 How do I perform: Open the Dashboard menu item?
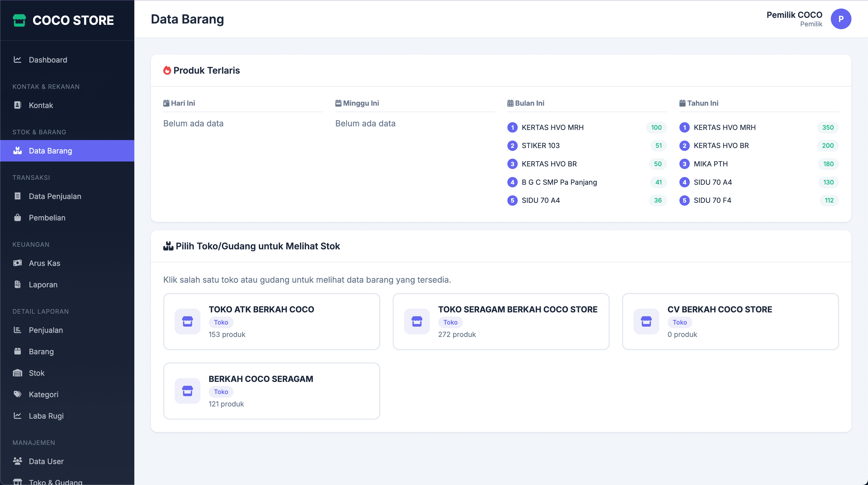[x=67, y=60]
